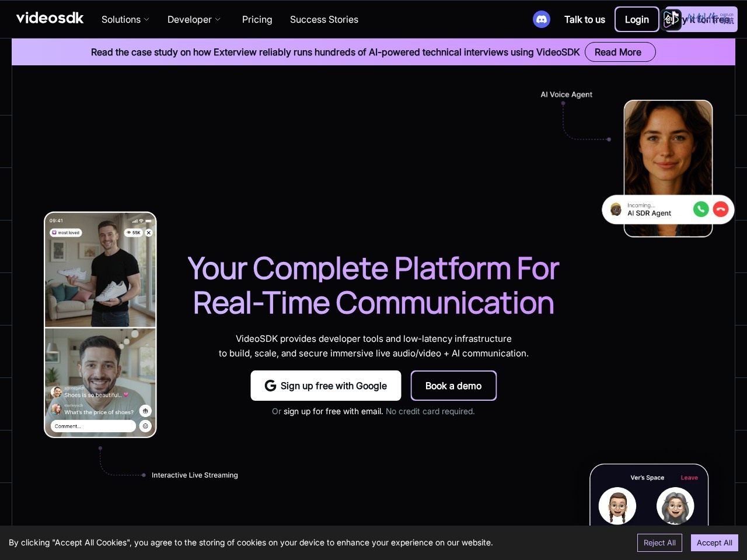Tap the gift icon beside the shoe price comment
747x560 pixels.
[x=145, y=411]
